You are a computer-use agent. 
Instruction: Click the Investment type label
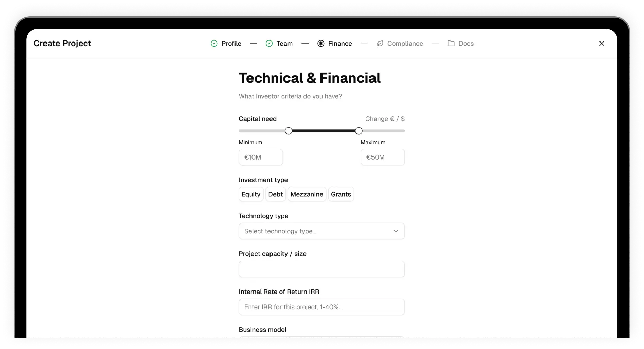click(263, 180)
